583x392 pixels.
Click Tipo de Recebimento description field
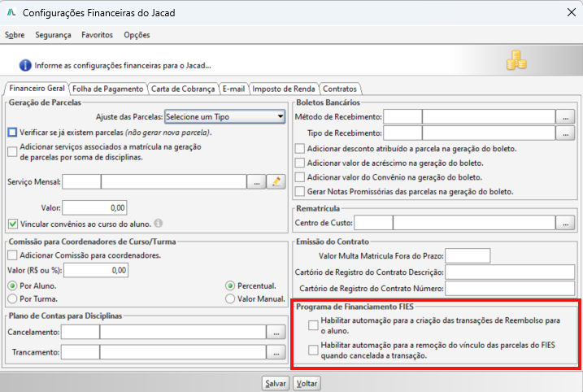coord(489,133)
